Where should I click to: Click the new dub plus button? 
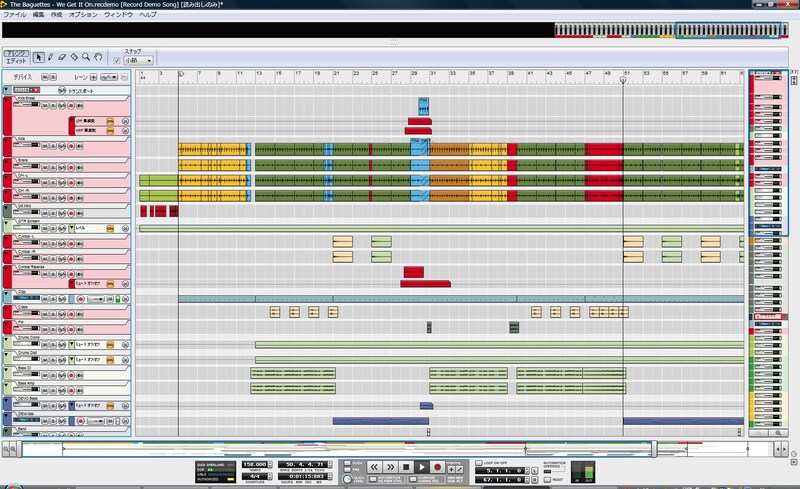tap(451, 469)
